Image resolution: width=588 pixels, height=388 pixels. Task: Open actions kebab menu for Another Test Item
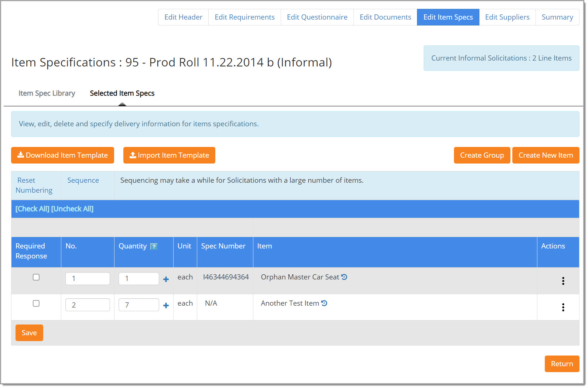pyautogui.click(x=563, y=308)
